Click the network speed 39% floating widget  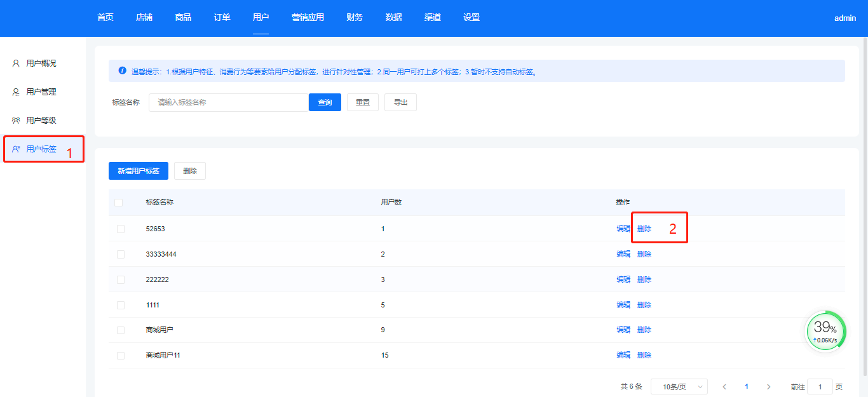[x=826, y=332]
